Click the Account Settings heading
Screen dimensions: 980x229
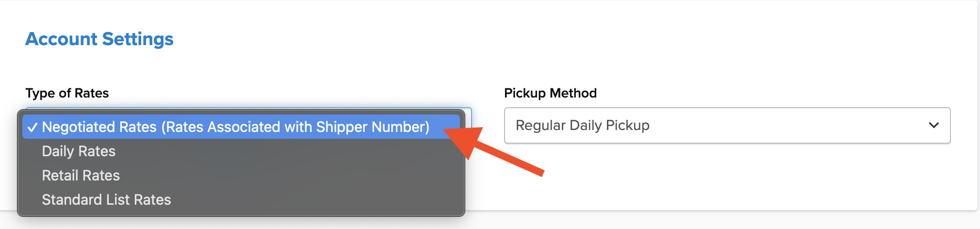pos(99,39)
